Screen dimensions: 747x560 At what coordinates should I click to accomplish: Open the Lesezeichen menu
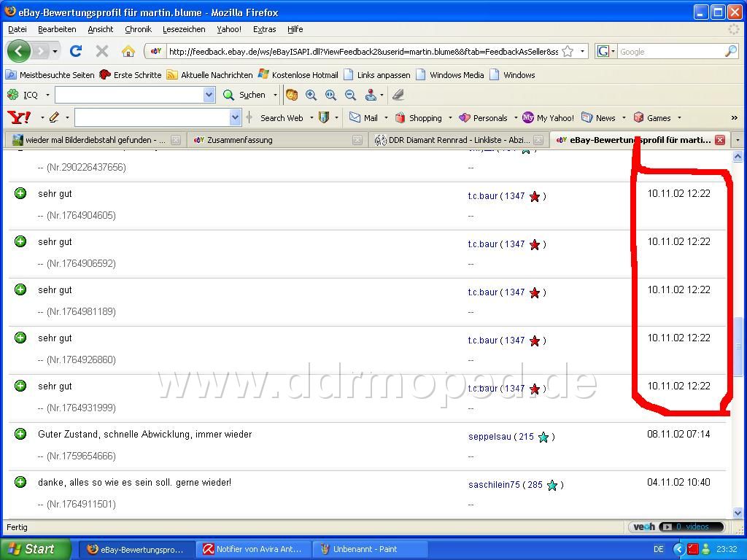[184, 29]
